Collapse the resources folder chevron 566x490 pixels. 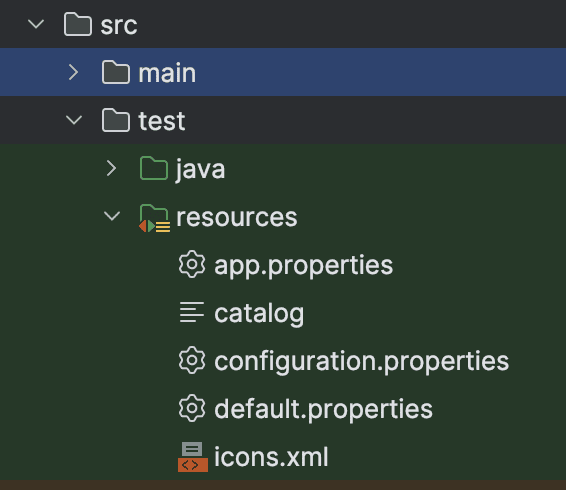[x=112, y=216]
